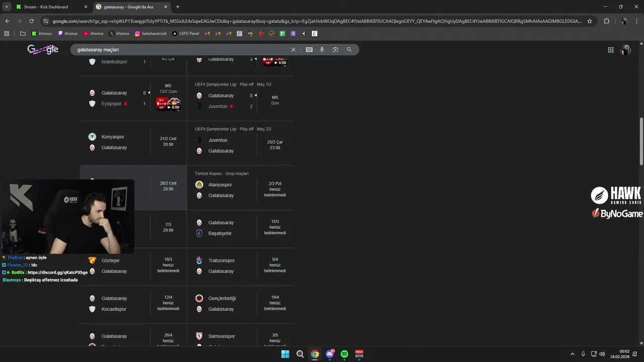Submit search with the magnifier icon
Viewport: 644px width, 362px height.
[349, 50]
